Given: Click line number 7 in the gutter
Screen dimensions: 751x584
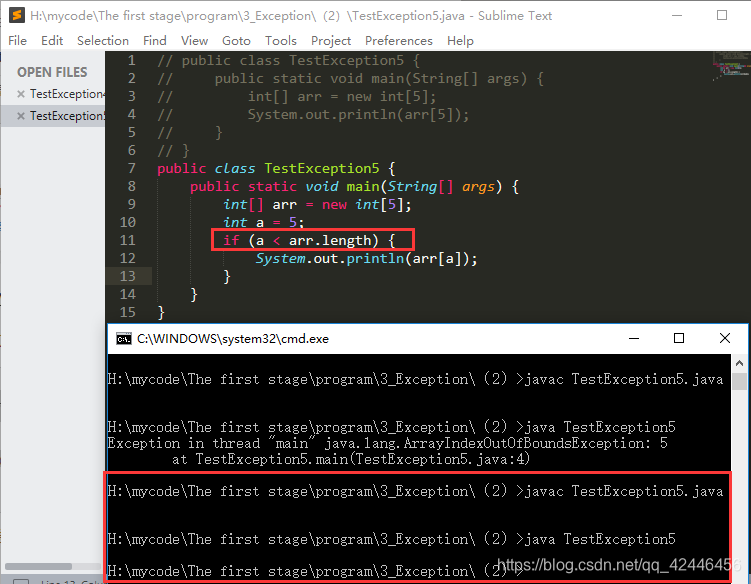Looking at the screenshot, I should (132, 168).
